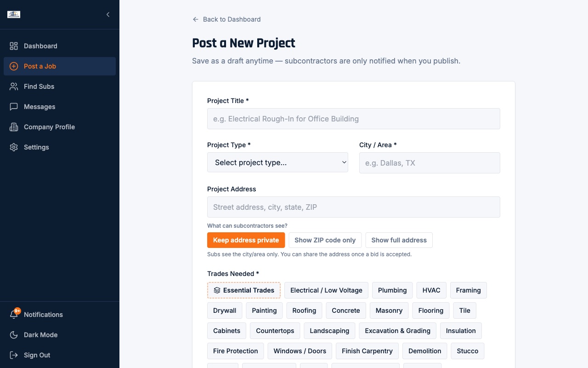
Task: Click the Settings gear icon
Action: (14, 147)
